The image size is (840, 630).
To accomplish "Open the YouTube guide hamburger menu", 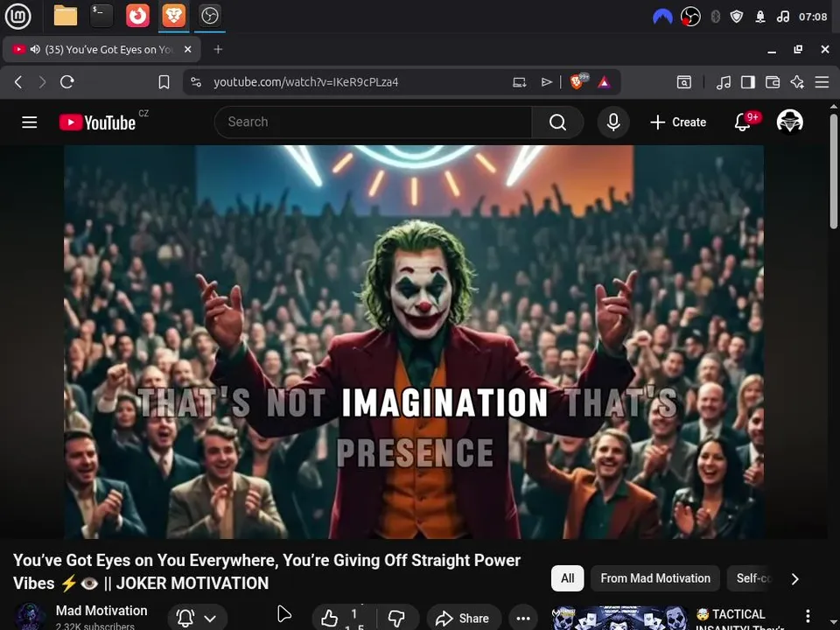I will coord(30,122).
